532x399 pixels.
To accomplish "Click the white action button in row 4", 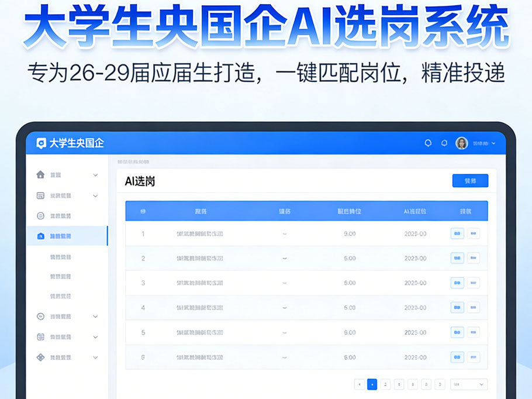I will point(474,307).
